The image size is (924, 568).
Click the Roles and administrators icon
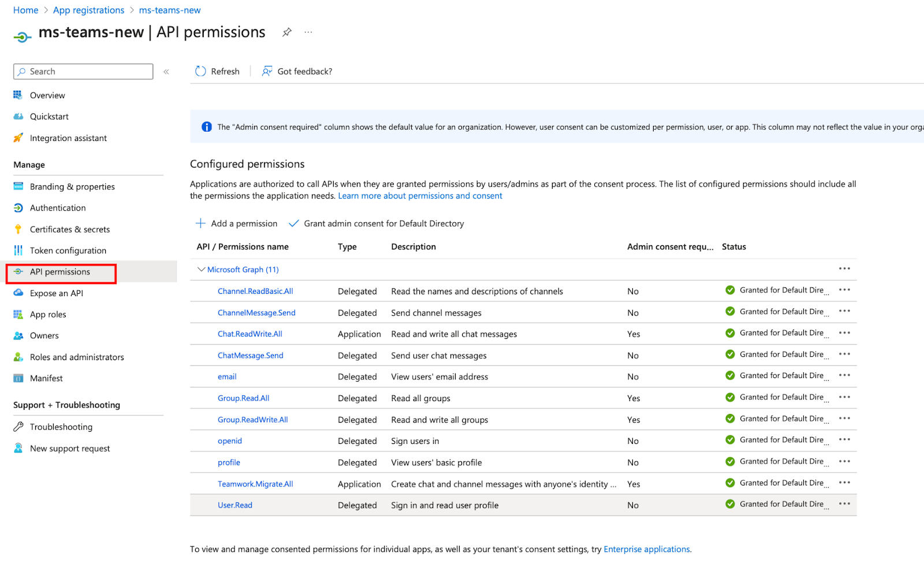(x=18, y=357)
